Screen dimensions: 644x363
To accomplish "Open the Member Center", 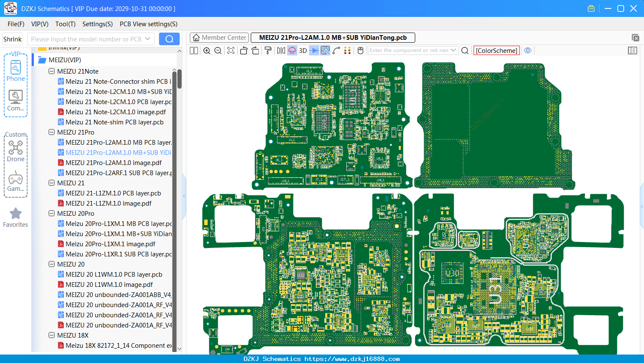I will coord(219,38).
